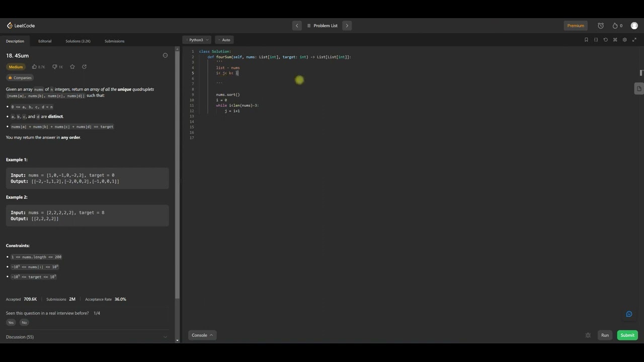Click the curly braces format icon
The height and width of the screenshot is (362, 644).
click(x=596, y=40)
